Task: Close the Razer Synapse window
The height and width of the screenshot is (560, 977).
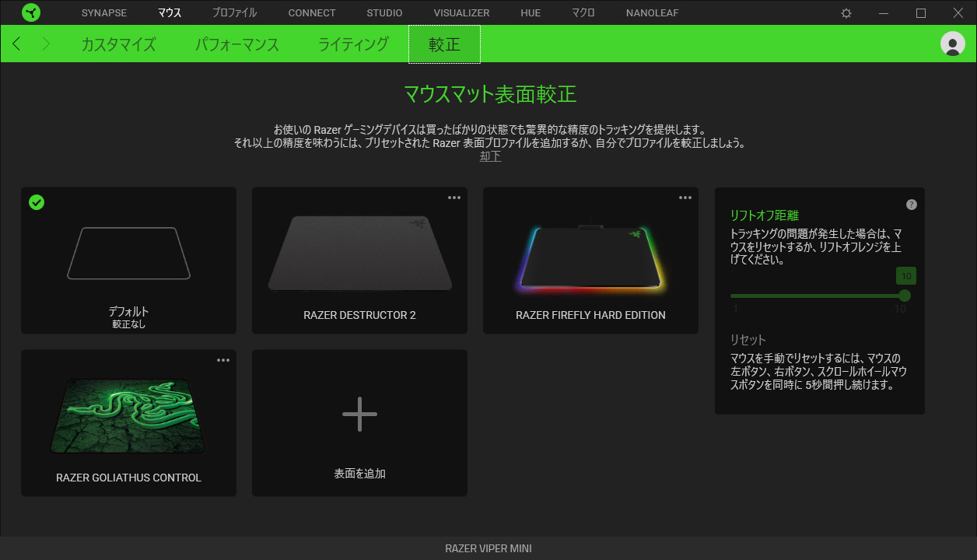Action: point(958,13)
